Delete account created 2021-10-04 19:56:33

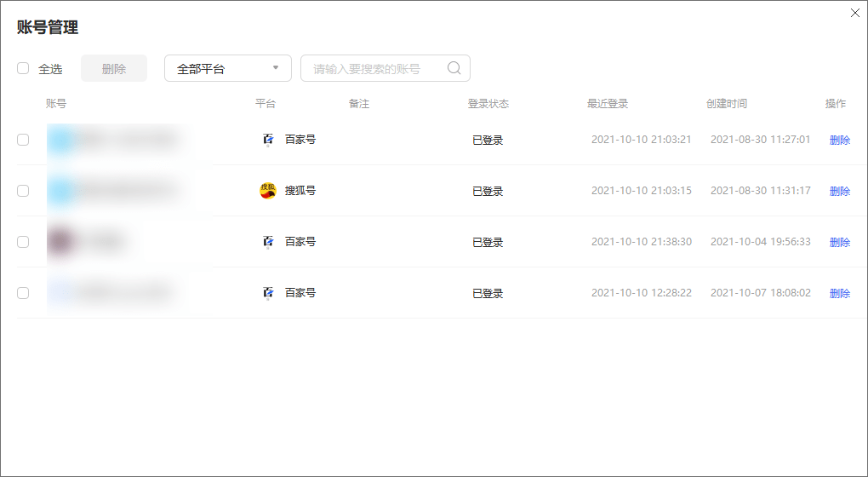840,242
